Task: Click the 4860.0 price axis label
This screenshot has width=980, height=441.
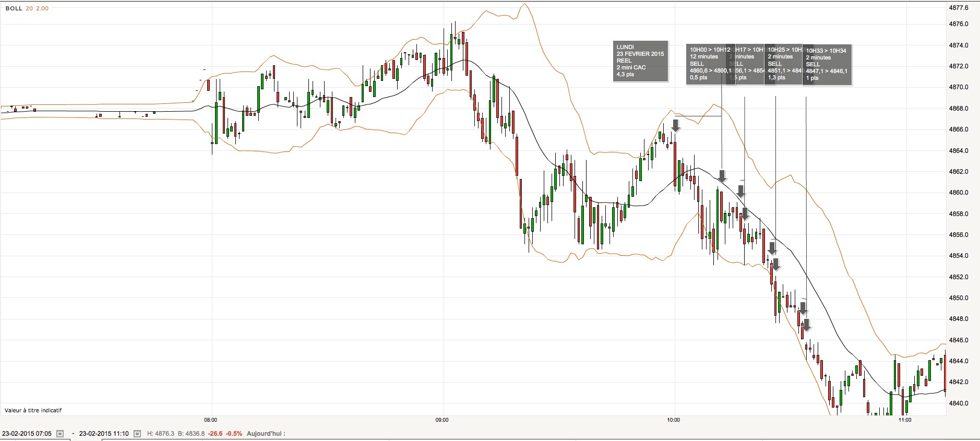Action: coord(958,193)
